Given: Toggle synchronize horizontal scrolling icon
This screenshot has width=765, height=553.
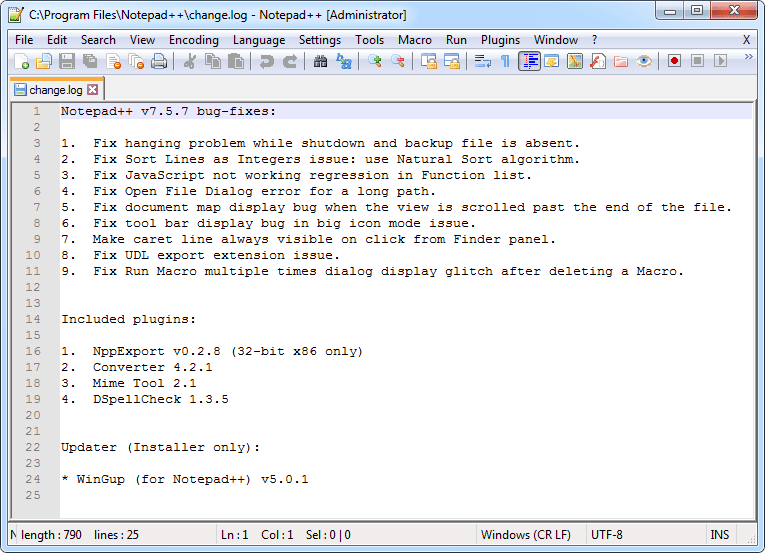Looking at the screenshot, I should [x=452, y=61].
